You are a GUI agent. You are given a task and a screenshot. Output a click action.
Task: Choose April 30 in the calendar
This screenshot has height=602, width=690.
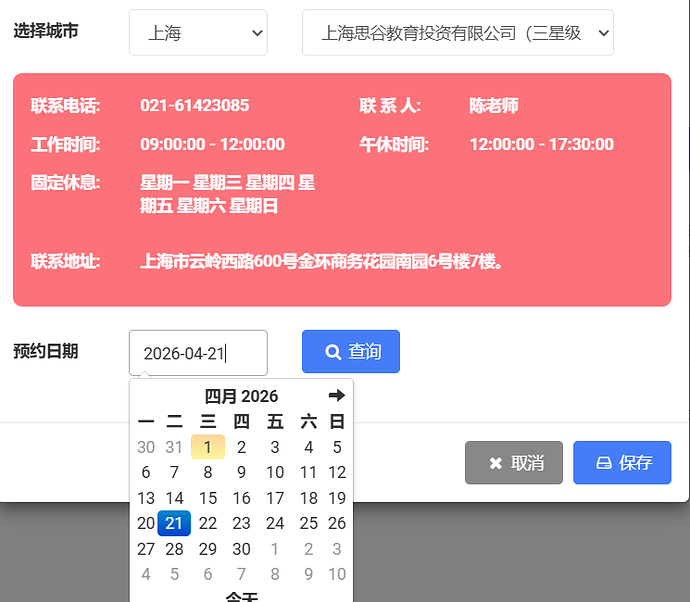[x=241, y=549]
